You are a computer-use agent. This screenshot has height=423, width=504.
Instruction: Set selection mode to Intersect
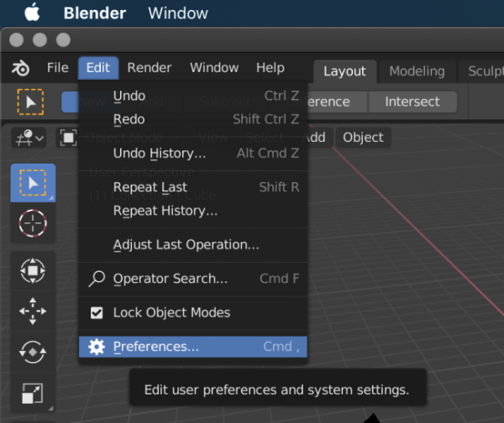412,102
